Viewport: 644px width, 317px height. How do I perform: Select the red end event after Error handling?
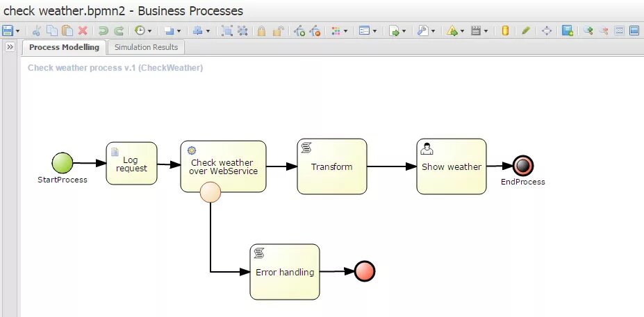pyautogui.click(x=365, y=271)
